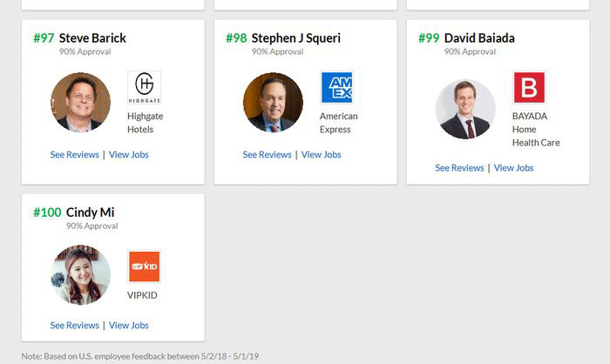The image size is (610, 364).
Task: Click the name Stephen J Squeri
Action: tap(295, 38)
